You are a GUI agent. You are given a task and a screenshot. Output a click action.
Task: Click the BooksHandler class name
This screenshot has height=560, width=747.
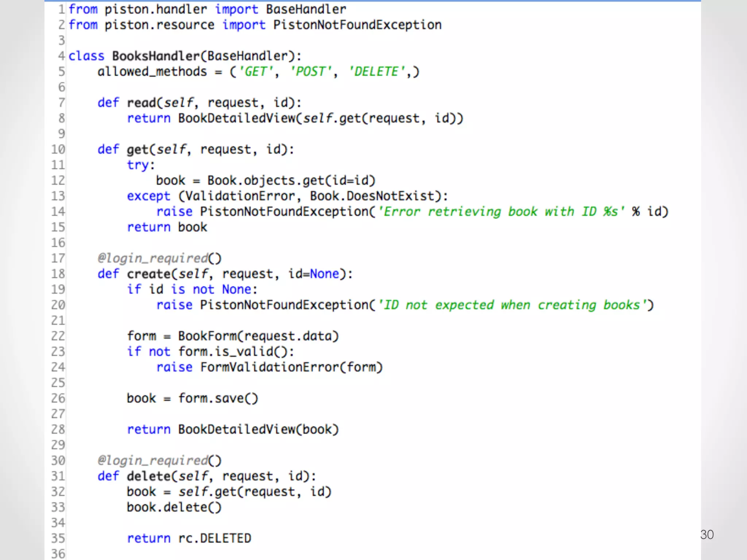click(156, 56)
